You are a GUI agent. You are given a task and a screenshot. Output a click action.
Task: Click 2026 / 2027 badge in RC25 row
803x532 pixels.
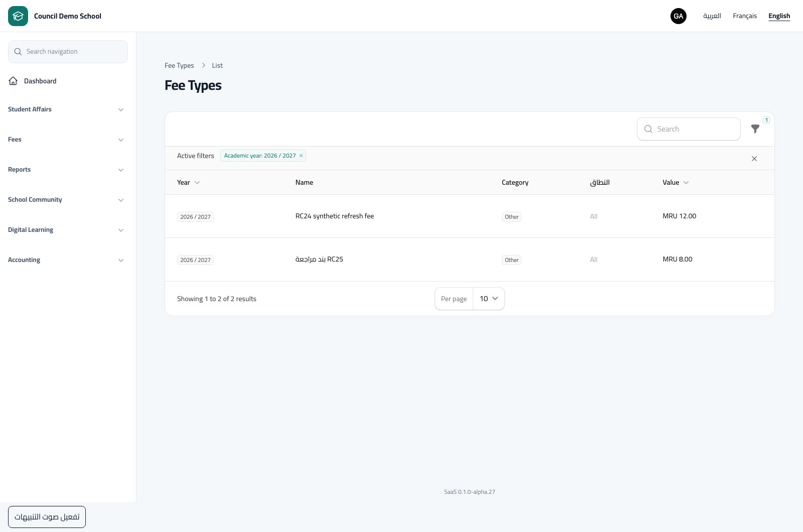click(195, 260)
